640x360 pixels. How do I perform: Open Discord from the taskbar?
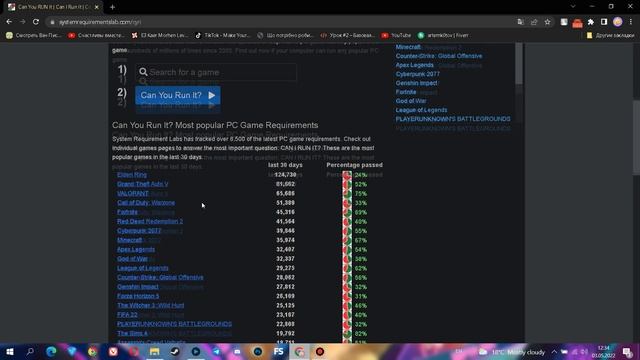(x=237, y=351)
